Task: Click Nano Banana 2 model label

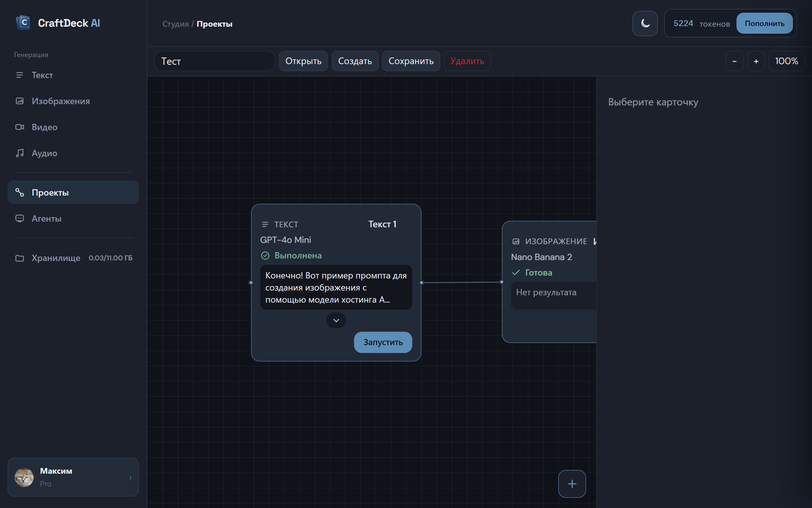Action: [541, 257]
